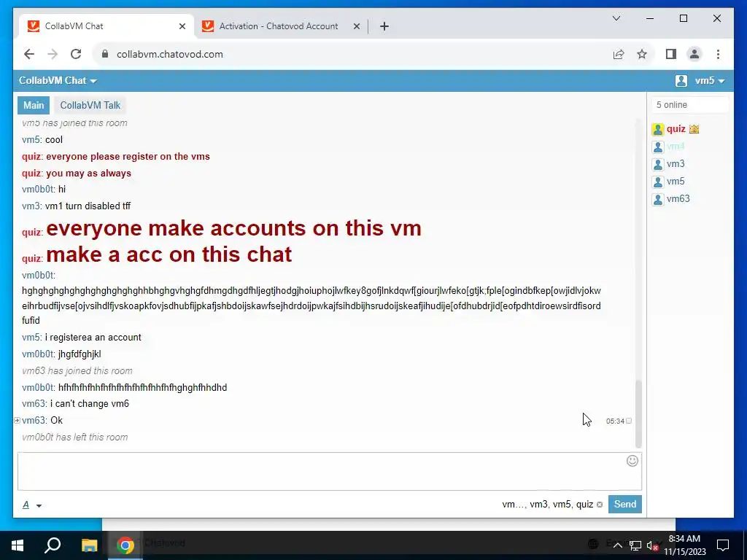Switch to the CollabVM Talk room tab
This screenshot has width=747, height=560.
click(x=90, y=105)
